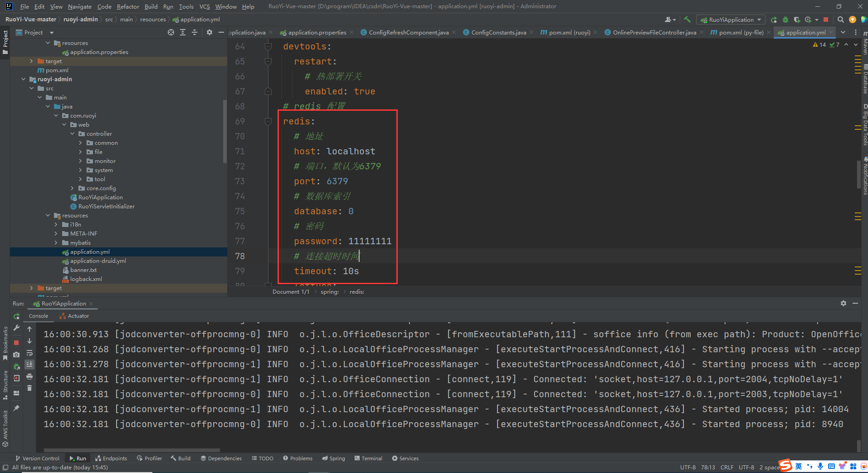Expand the i18n folder
The width and height of the screenshot is (868, 473).
(56, 224)
